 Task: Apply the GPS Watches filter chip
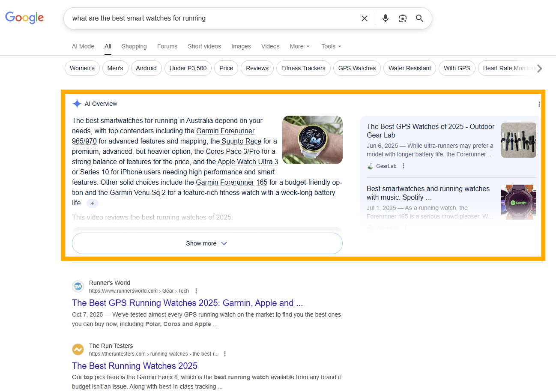[x=357, y=68]
